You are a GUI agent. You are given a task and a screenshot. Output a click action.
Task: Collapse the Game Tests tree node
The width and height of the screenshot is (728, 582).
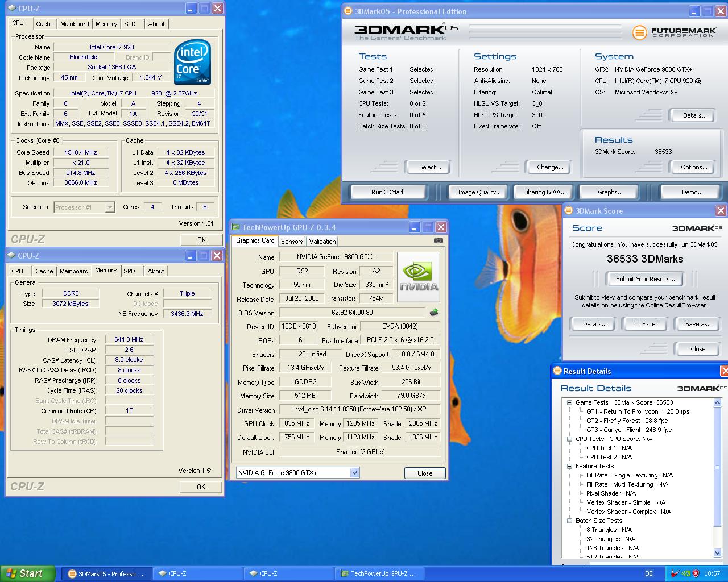pos(569,402)
